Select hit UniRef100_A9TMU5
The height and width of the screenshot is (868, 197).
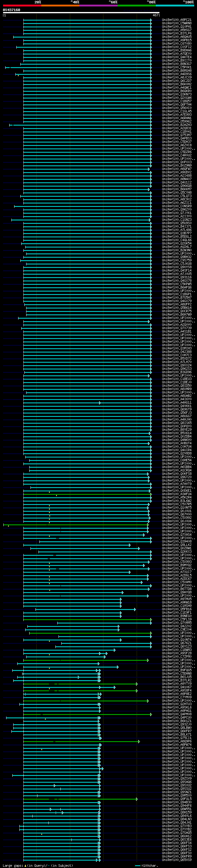tap(177, 599)
